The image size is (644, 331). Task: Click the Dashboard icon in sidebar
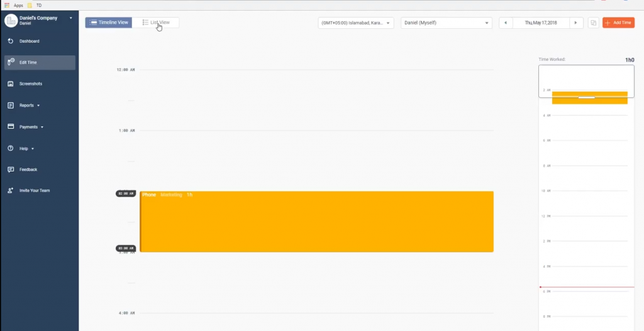pyautogui.click(x=11, y=41)
